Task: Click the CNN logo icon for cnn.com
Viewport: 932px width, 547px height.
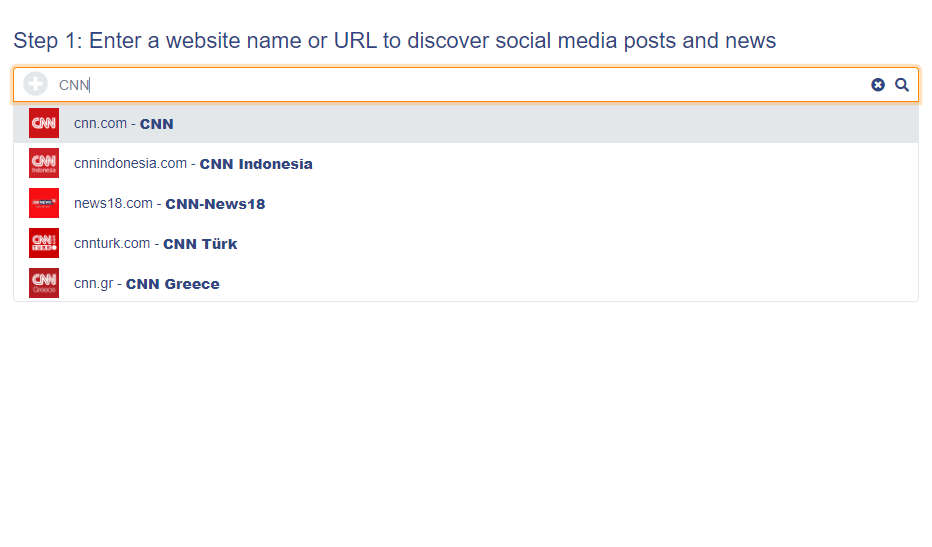Action: click(x=44, y=123)
